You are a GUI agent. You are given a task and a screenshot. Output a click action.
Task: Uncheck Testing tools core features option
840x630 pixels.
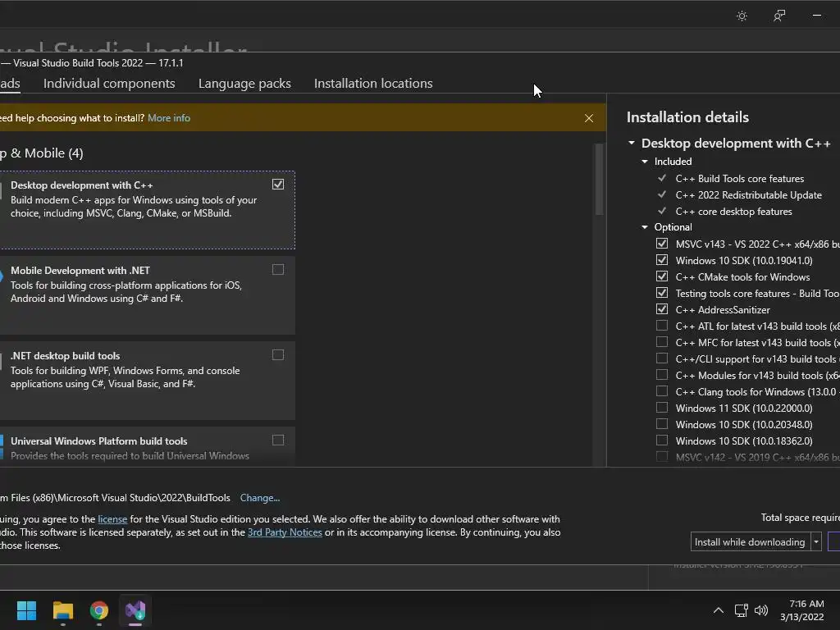point(662,293)
